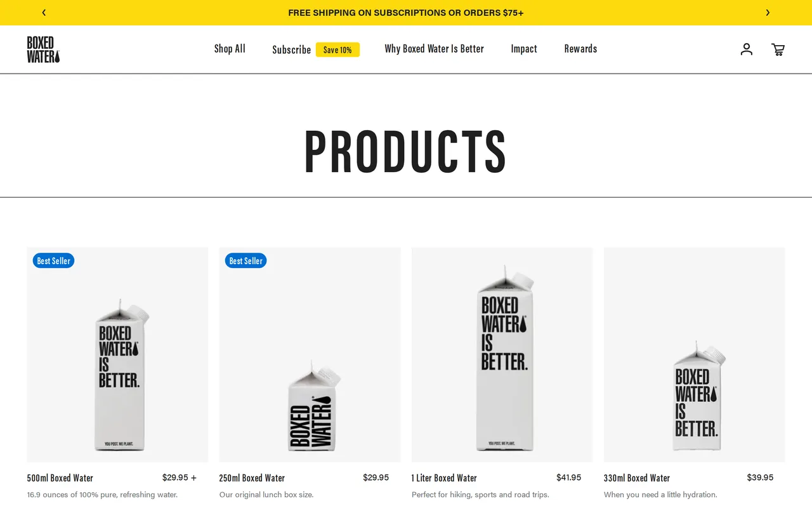Click the Save 10% badge
Screen dimensions: 812x508
coord(337,50)
